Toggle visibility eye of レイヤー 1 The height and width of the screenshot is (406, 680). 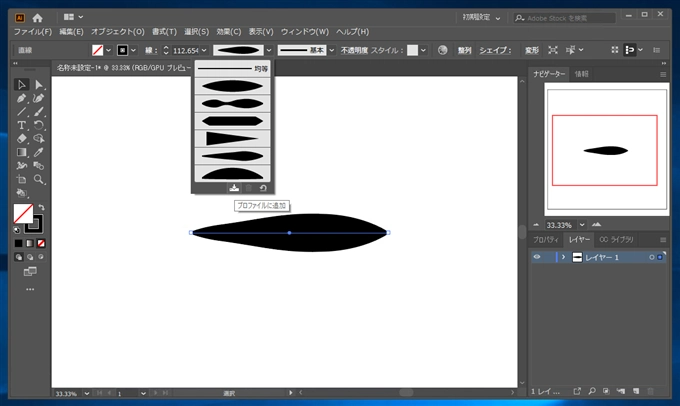click(x=537, y=257)
